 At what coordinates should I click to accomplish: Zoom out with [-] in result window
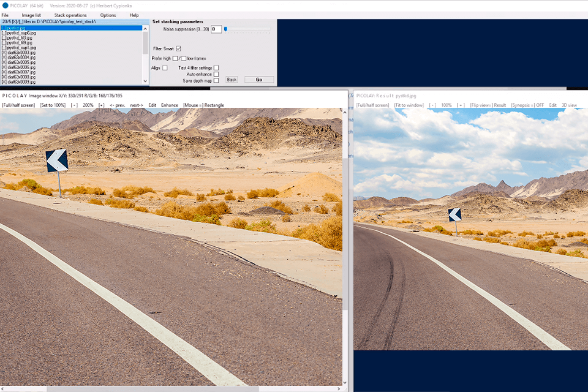point(432,105)
